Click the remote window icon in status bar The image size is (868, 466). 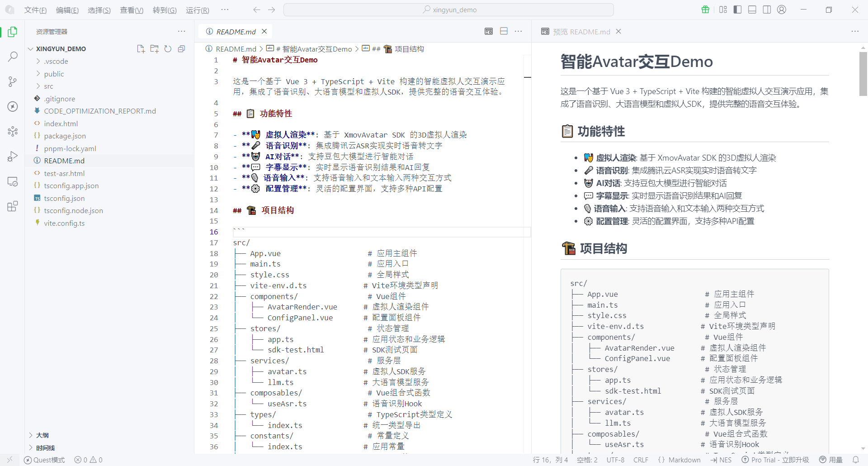[x=10, y=460]
